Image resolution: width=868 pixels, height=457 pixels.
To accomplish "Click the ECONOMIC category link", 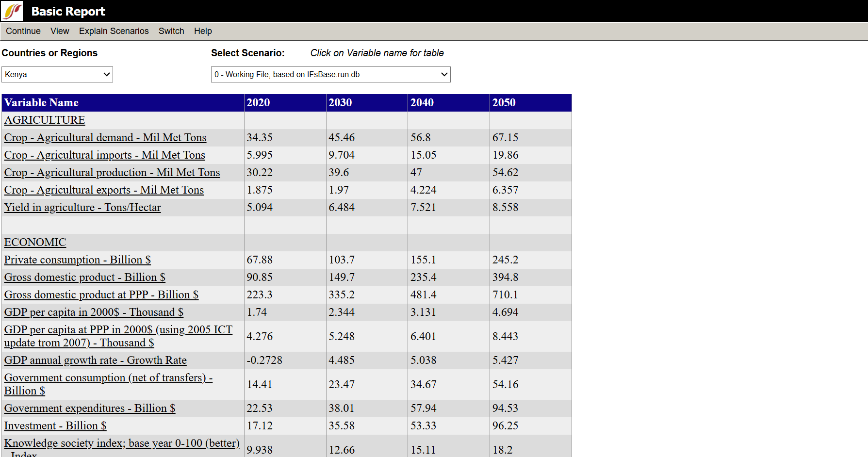I will pyautogui.click(x=35, y=243).
